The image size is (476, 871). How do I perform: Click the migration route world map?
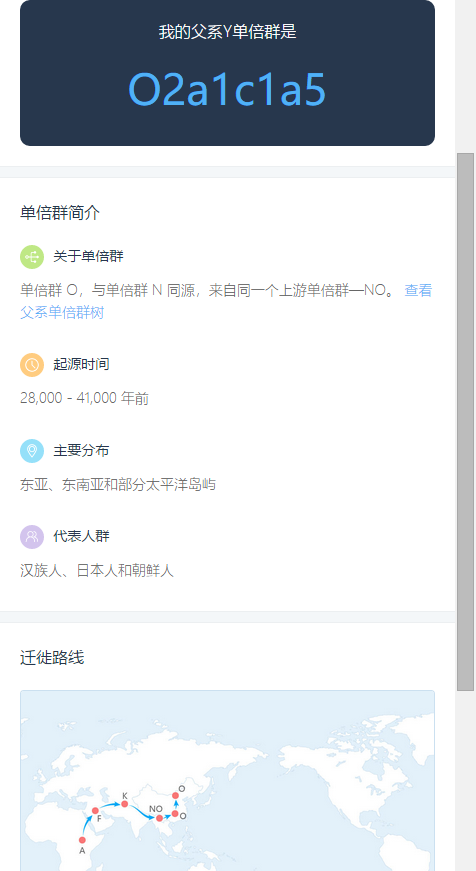click(x=227, y=780)
